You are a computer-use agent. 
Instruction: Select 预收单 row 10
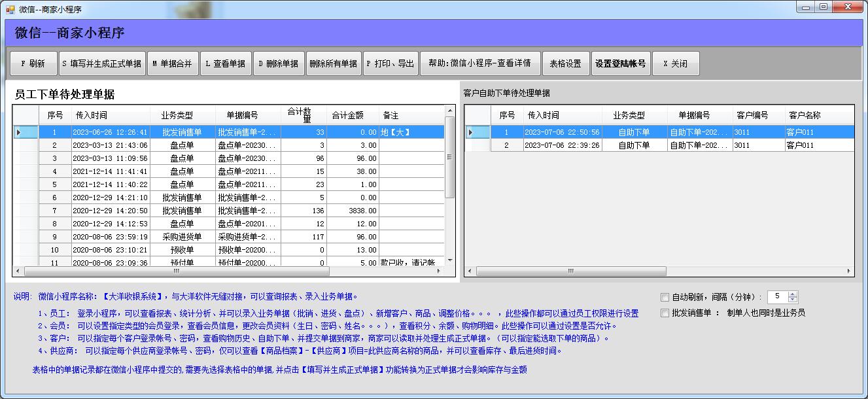[x=228, y=250]
